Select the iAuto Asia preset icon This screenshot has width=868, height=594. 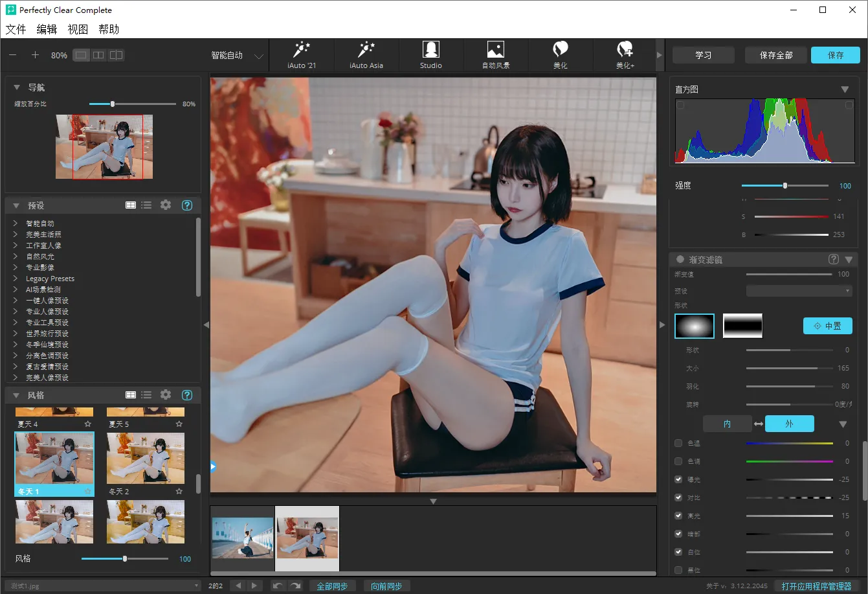[x=366, y=51]
